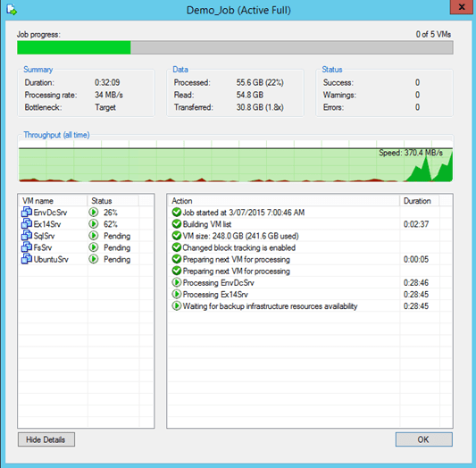The width and height of the screenshot is (476, 468).
Task: Click the EnvDcSrv 26% progress status icon
Action: click(x=94, y=213)
